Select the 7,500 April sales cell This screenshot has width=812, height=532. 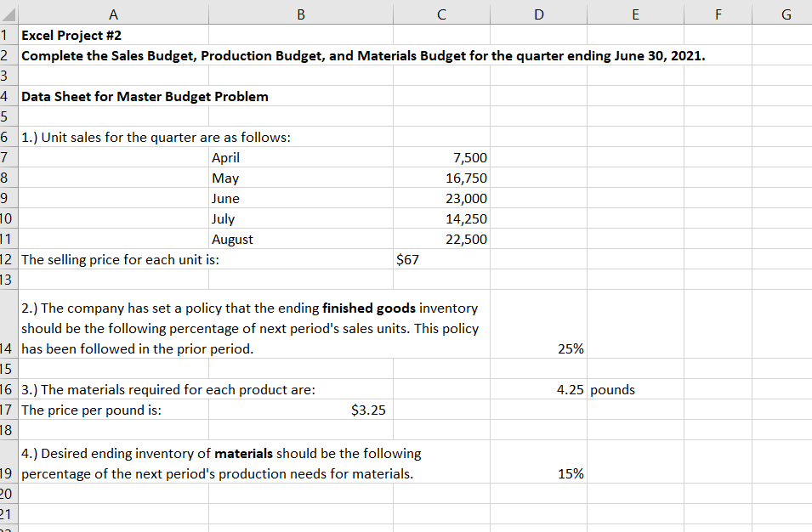click(x=442, y=157)
